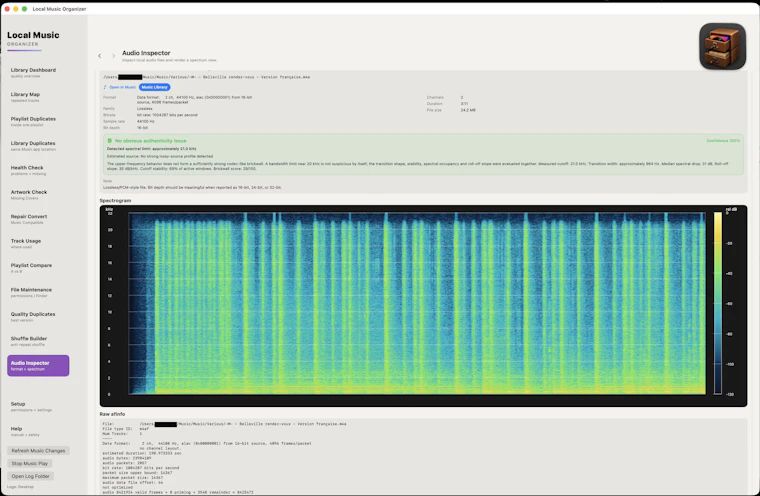Image resolution: width=760 pixels, height=496 pixels.
Task: Click the 'Confidence 100%' label
Action: 723,141
